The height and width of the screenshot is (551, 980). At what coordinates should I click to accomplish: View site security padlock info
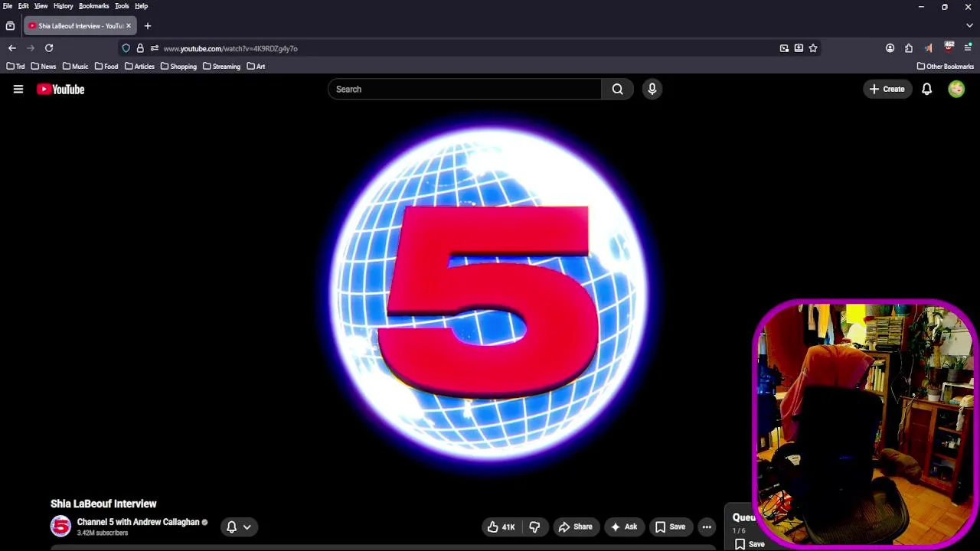pos(140,48)
